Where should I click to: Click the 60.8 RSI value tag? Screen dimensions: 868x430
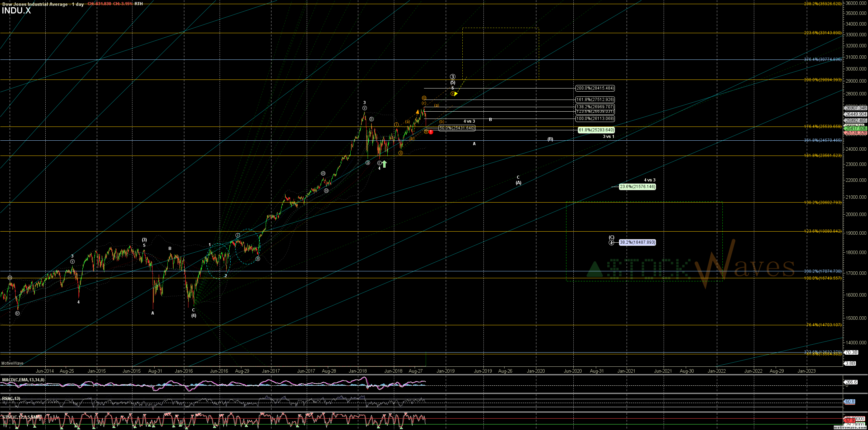(850, 401)
